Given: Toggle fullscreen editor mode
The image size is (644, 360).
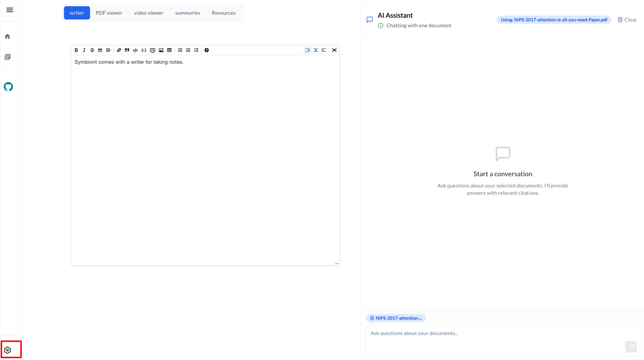Looking at the screenshot, I should [x=334, y=50].
